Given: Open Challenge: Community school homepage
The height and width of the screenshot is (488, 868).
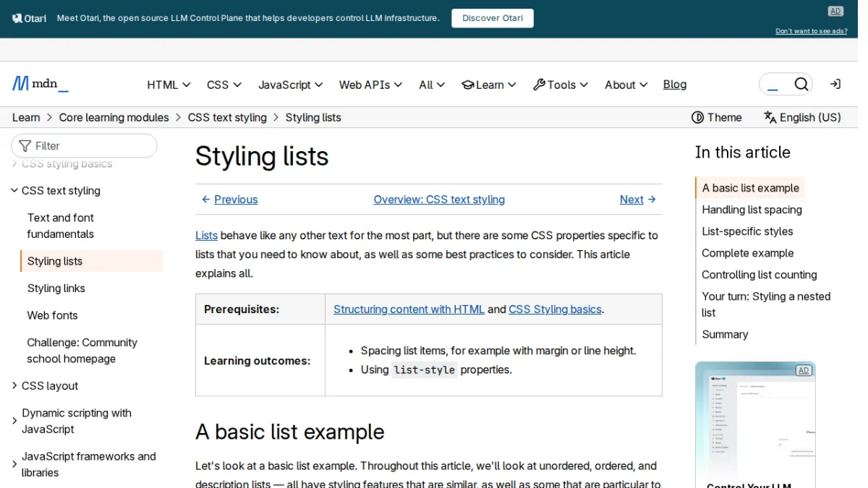Looking at the screenshot, I should click(82, 351).
